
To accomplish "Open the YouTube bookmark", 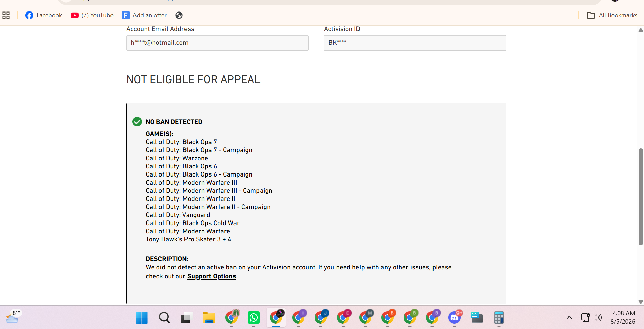I will 92,15.
